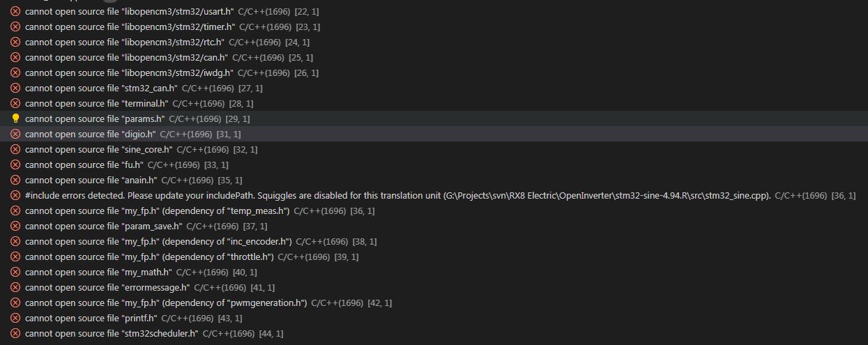Go to the my_math.h error
This screenshot has height=345, width=868.
[x=98, y=272]
